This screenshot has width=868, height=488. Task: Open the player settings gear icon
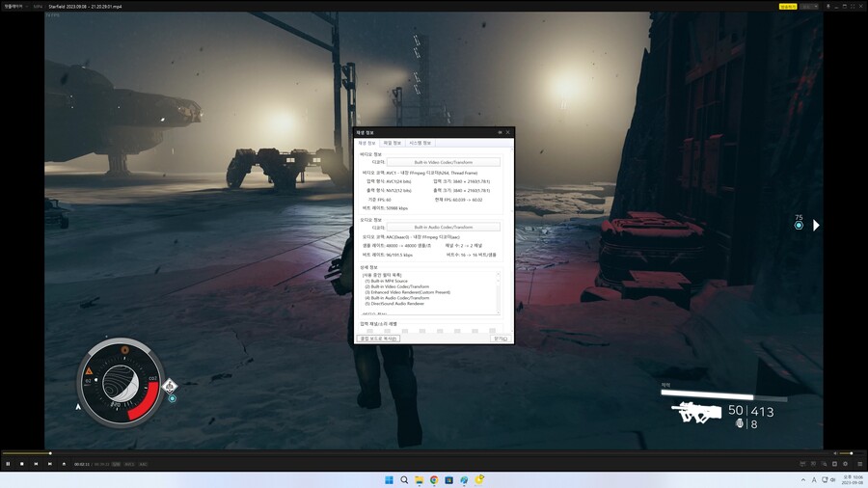coord(845,464)
